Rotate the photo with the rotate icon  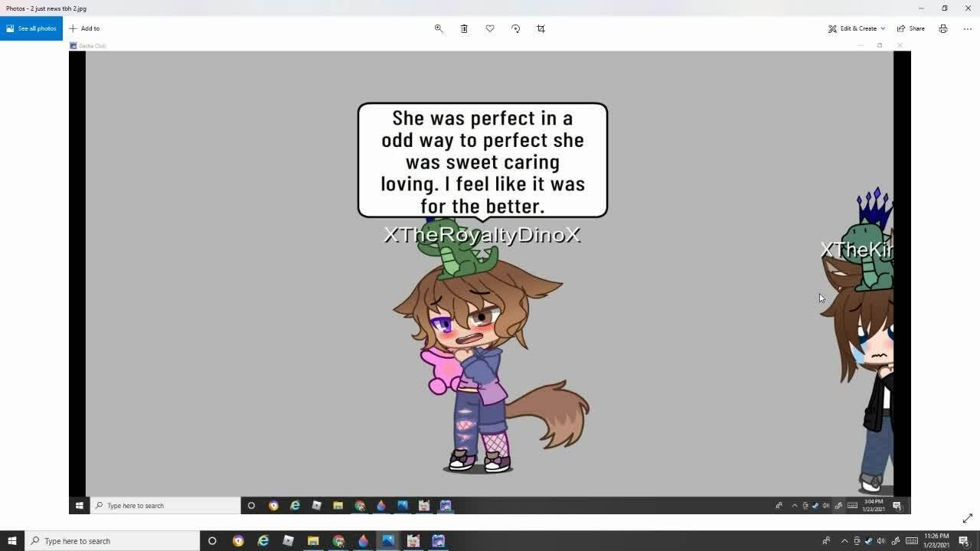coord(515,28)
